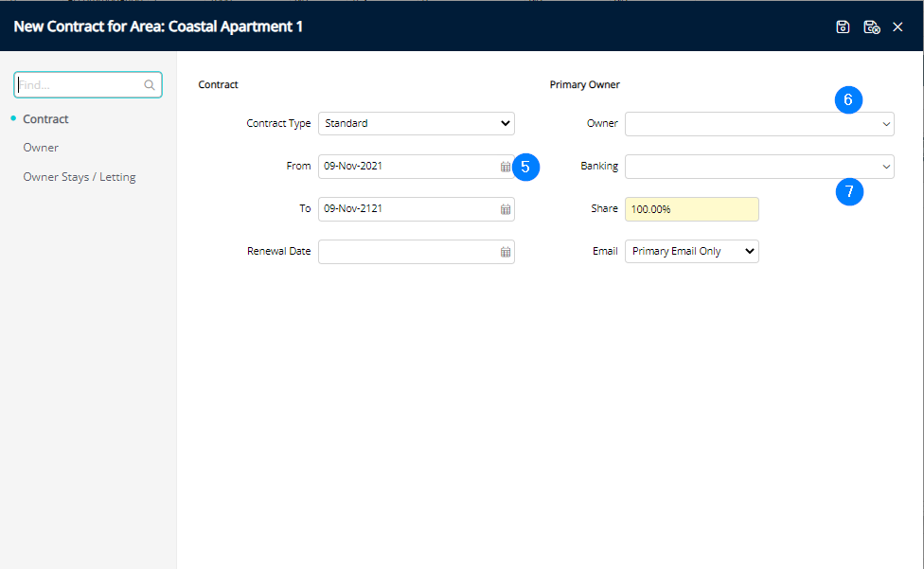Go to the Owner section
This screenshot has height=569, width=924.
(41, 148)
